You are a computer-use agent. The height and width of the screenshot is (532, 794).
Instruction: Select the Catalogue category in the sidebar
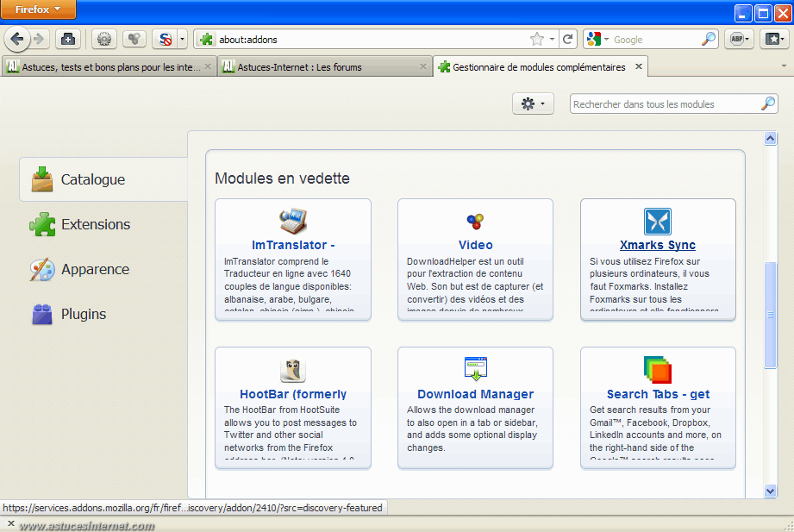point(103,179)
